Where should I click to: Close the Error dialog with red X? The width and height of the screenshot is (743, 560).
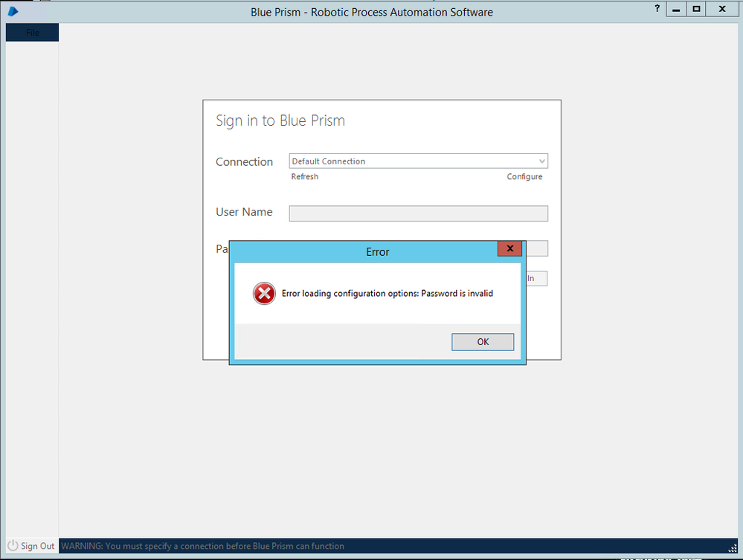pyautogui.click(x=510, y=248)
